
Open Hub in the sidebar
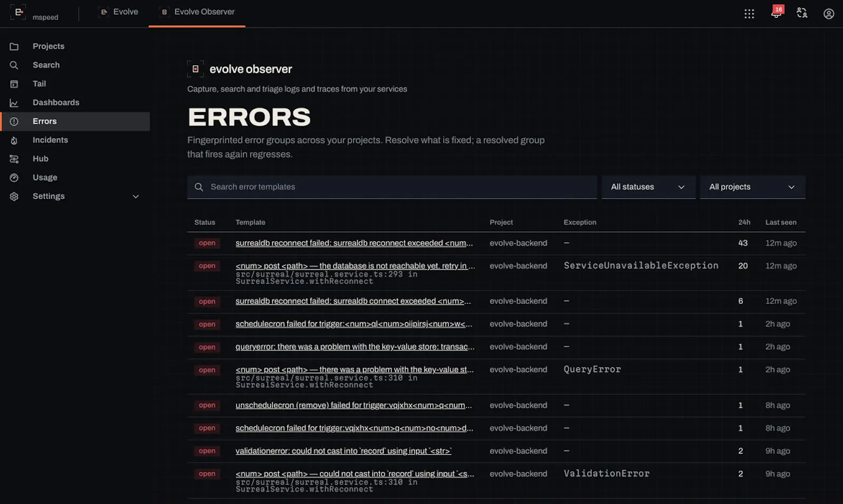coord(41,159)
